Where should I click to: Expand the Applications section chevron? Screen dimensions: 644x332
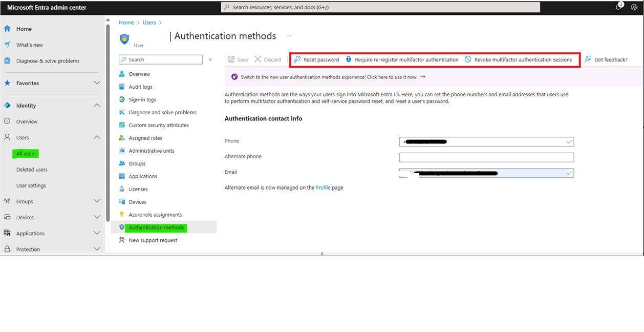point(97,233)
